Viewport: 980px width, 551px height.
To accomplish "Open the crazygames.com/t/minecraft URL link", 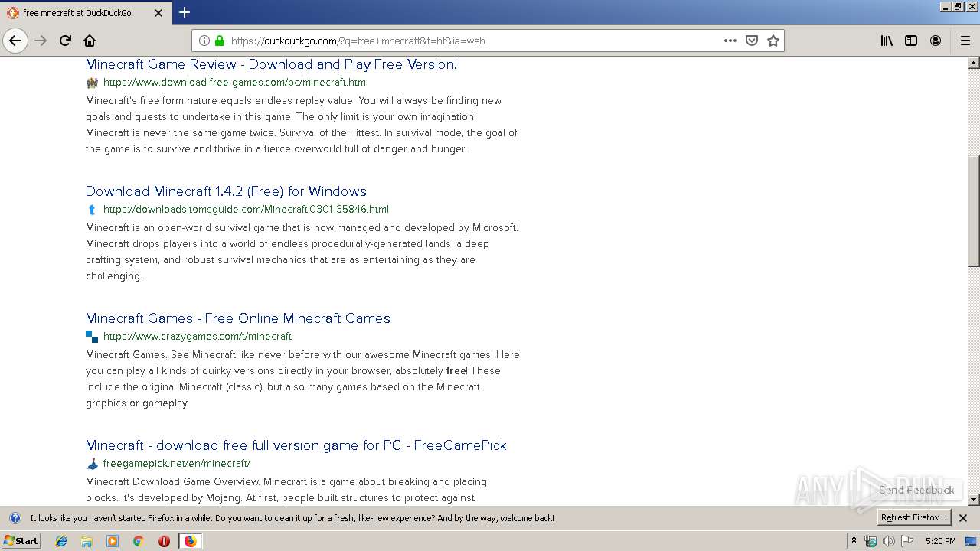I will point(198,336).
